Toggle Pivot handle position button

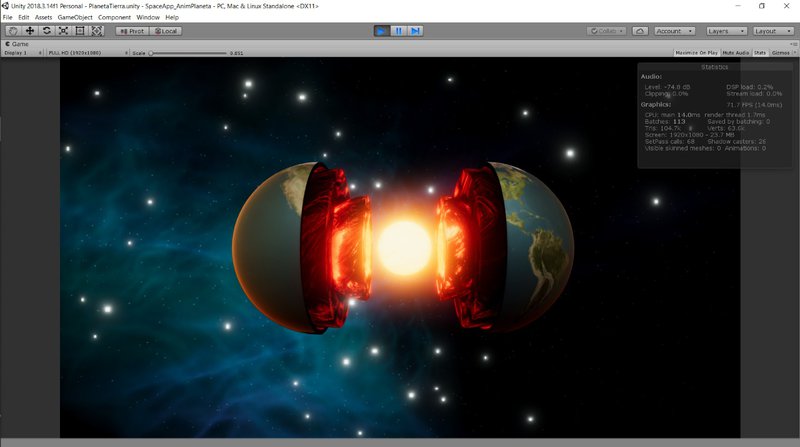tap(132, 31)
